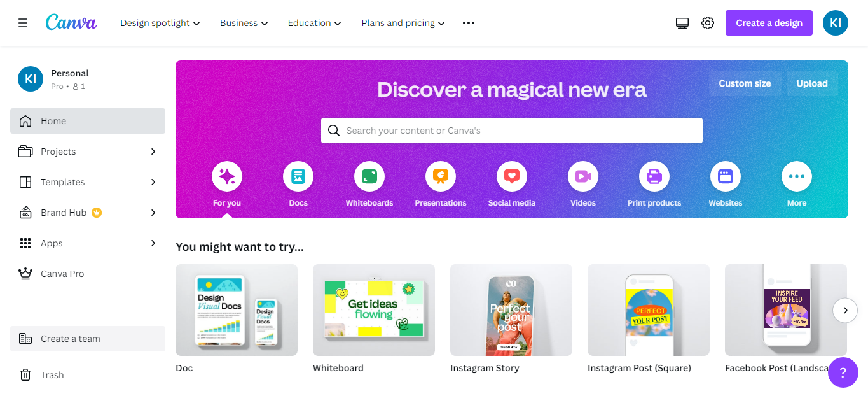Open the Instagram Story template thumbnail
This screenshot has height=396, width=868.
click(511, 310)
